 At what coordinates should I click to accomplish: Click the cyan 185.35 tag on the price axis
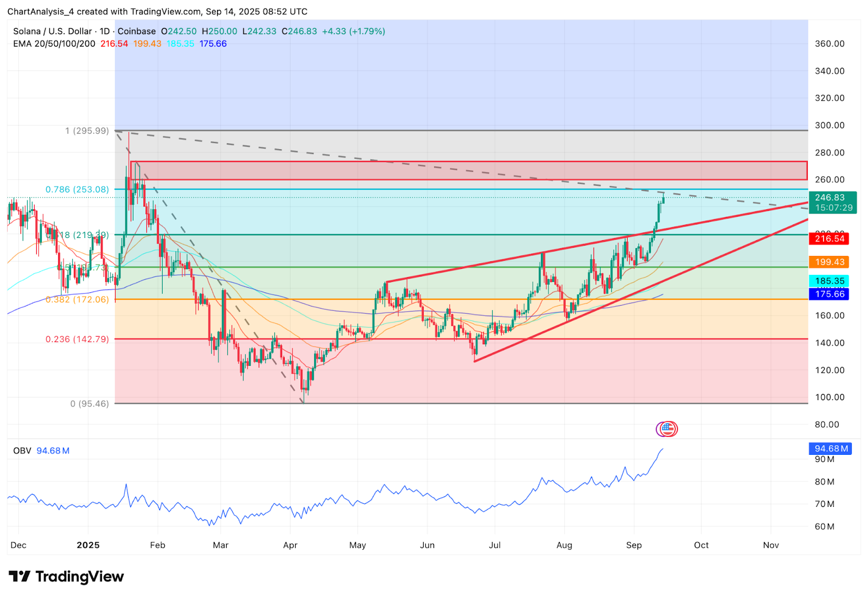pos(829,281)
